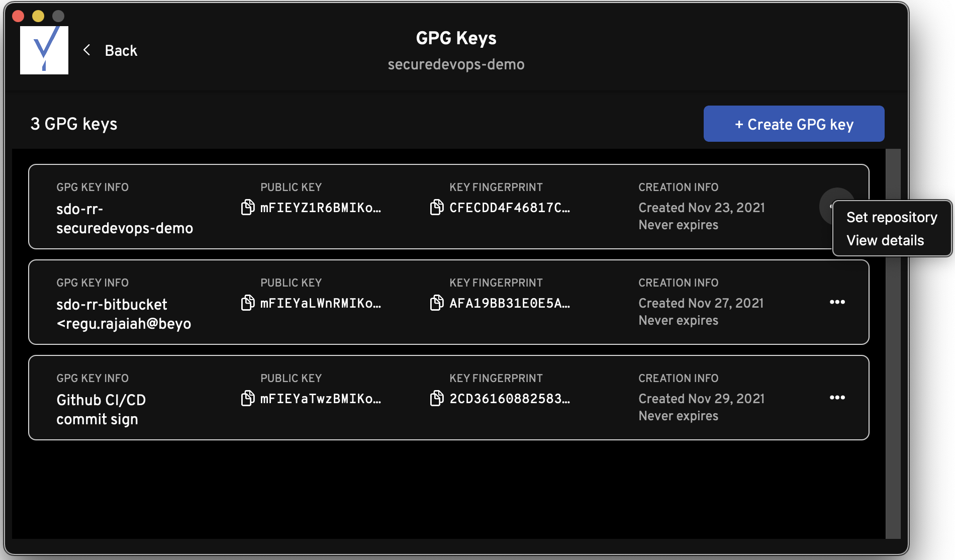Open more options for sdo-rr-bitbucket key
This screenshot has width=955, height=560.
click(x=837, y=302)
